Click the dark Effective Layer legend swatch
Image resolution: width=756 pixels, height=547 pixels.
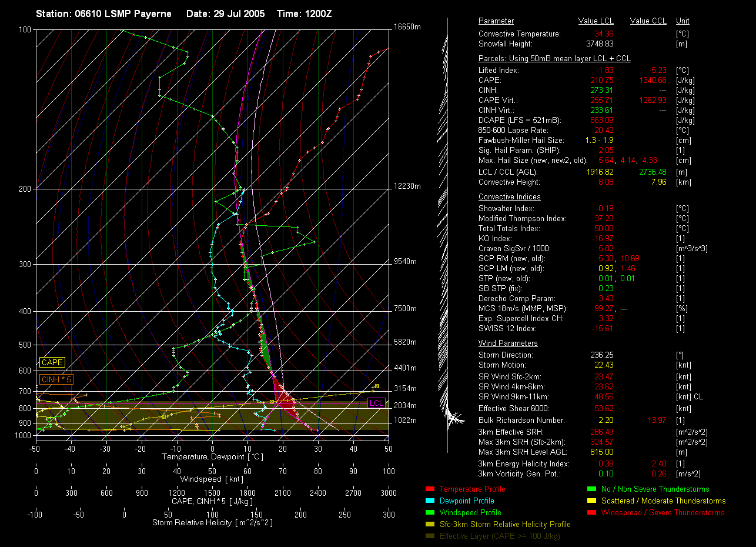(429, 536)
